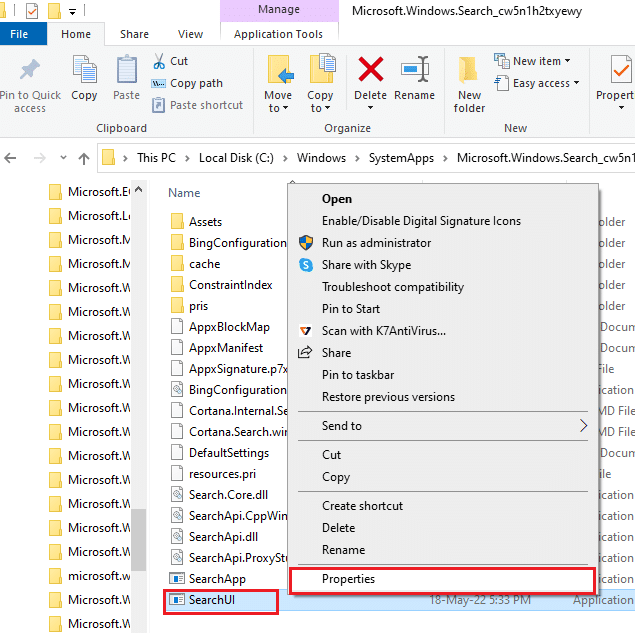Viewport: 635px width, 633px height.
Task: Click the Cut scissors icon in the ribbon
Action: click(x=159, y=61)
